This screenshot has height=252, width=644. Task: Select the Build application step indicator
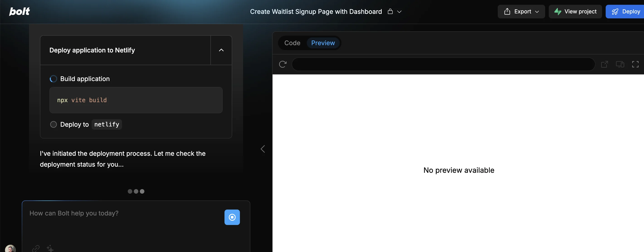[53, 79]
